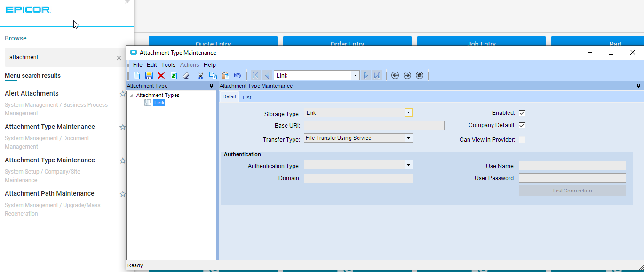The height and width of the screenshot is (272, 644).
Task: Cut using the scissors toolbar icon
Action: click(200, 75)
